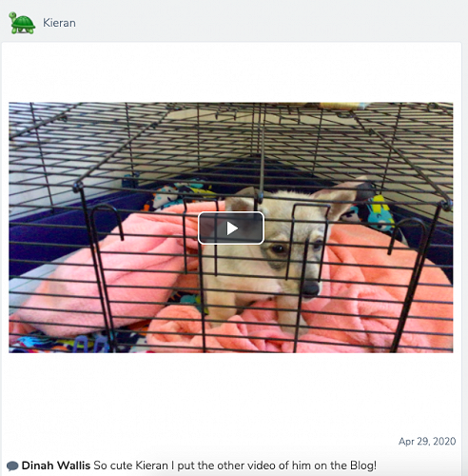Screen dimensions: 468x476
Task: Click the comment speech bubble icon
Action: (12, 466)
